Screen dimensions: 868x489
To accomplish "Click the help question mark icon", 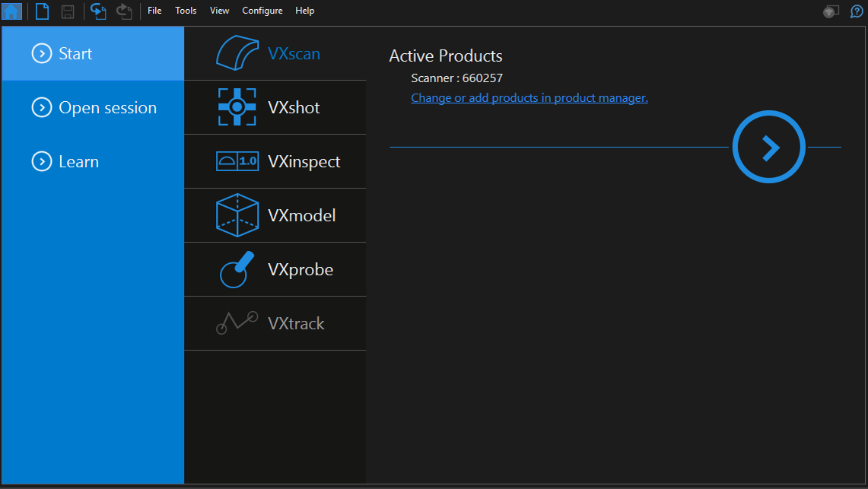I will [x=857, y=11].
